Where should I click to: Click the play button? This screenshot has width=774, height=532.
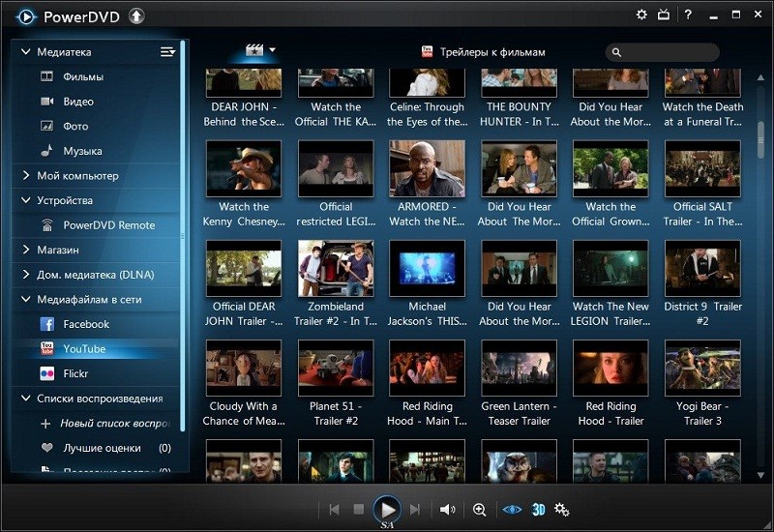pos(387,510)
